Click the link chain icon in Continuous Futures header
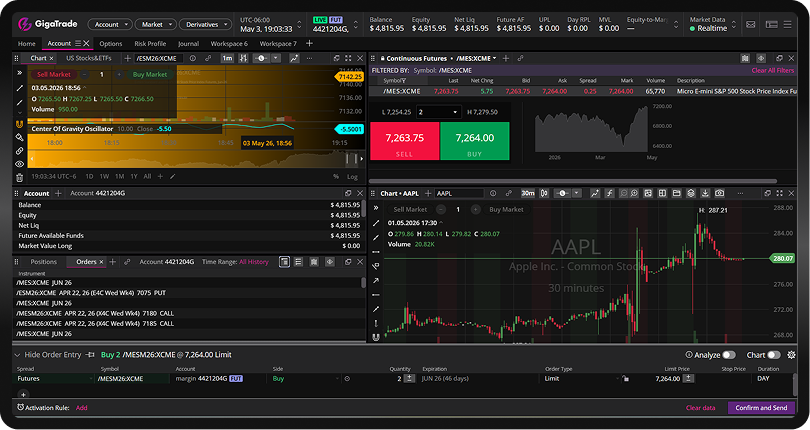Image resolution: width=810 pixels, height=430 pixels. 520,58
